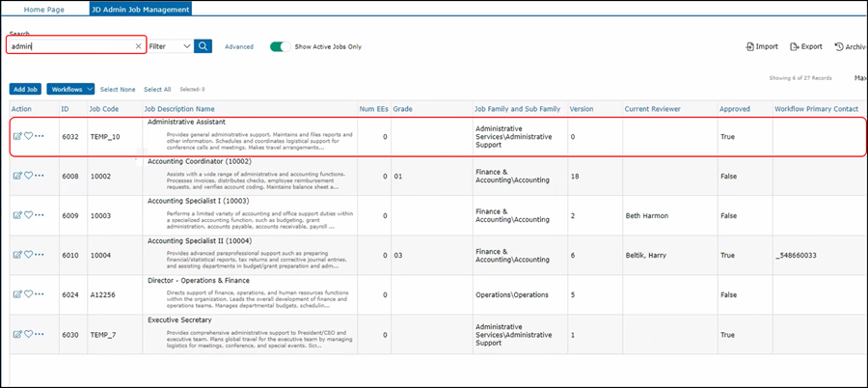Open more actions for Accounting Specialist II
The height and width of the screenshot is (388, 868).
coord(40,255)
